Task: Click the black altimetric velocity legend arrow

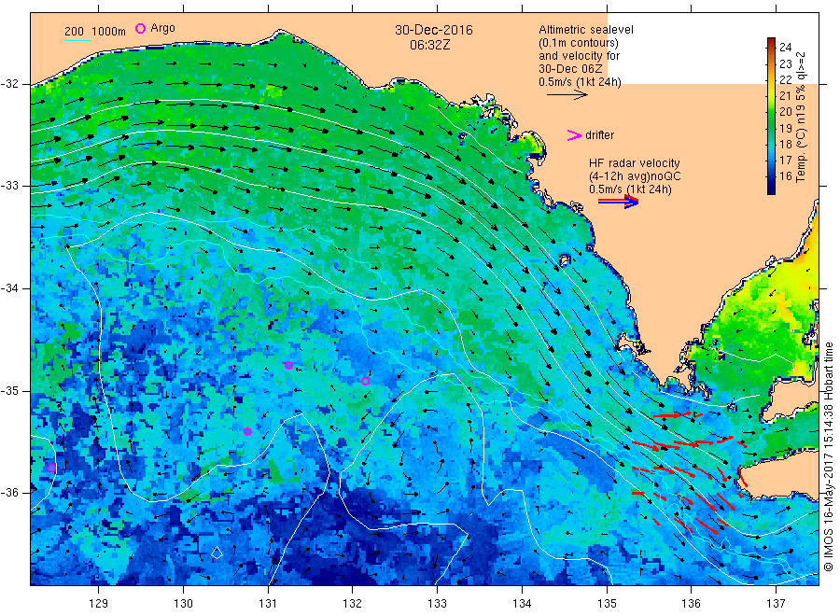Action: pyautogui.click(x=567, y=95)
